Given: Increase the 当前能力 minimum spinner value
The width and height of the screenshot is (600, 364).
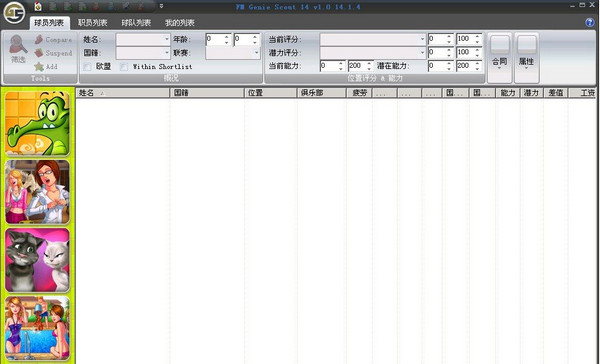Looking at the screenshot, I should coord(341,64).
